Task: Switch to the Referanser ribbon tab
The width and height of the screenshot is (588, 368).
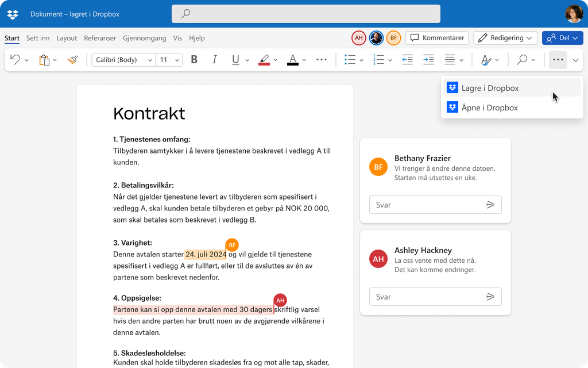Action: [x=100, y=38]
